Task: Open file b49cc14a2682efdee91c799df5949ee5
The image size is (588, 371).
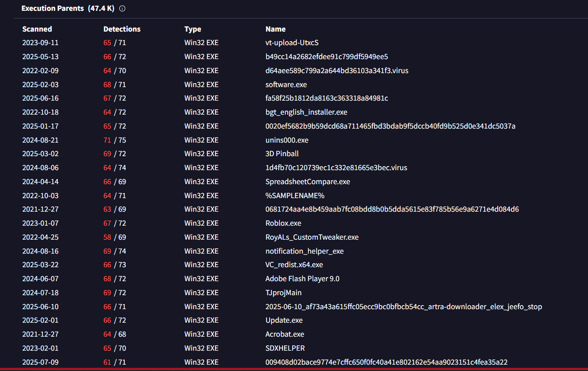Action: click(x=327, y=57)
